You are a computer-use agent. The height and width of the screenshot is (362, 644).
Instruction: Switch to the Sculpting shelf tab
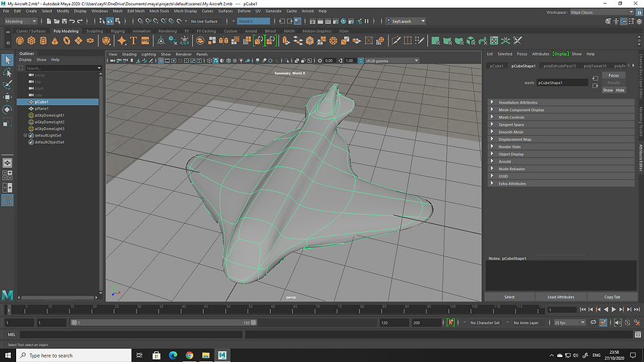(x=94, y=31)
